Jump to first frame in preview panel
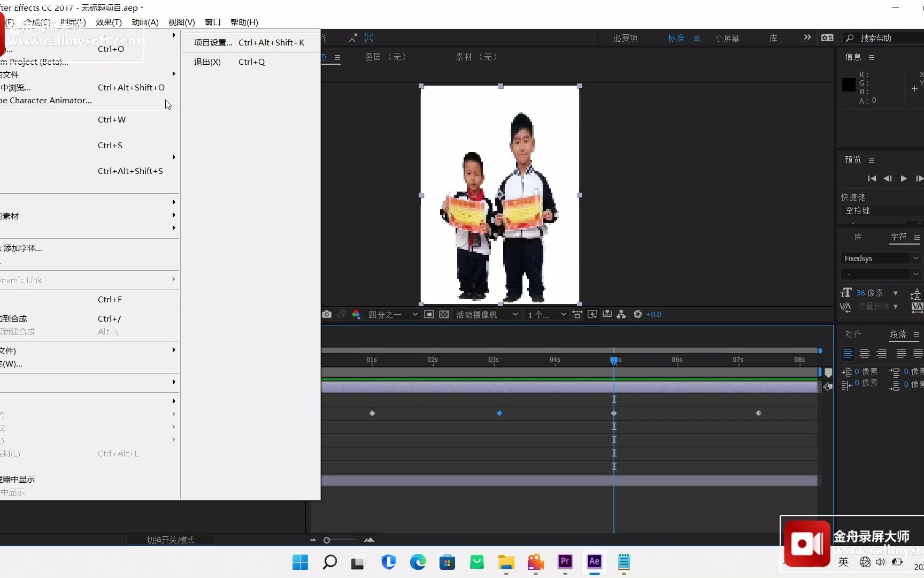 point(872,178)
